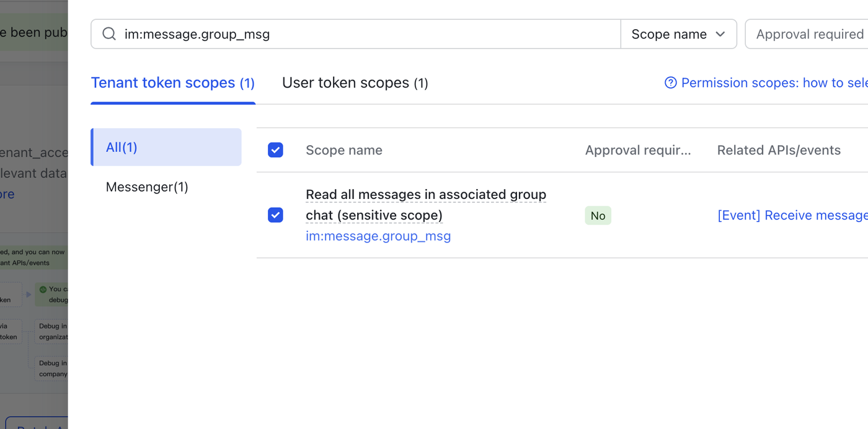The image size is (868, 429).
Task: Click the search magnifier icon
Action: pos(109,34)
